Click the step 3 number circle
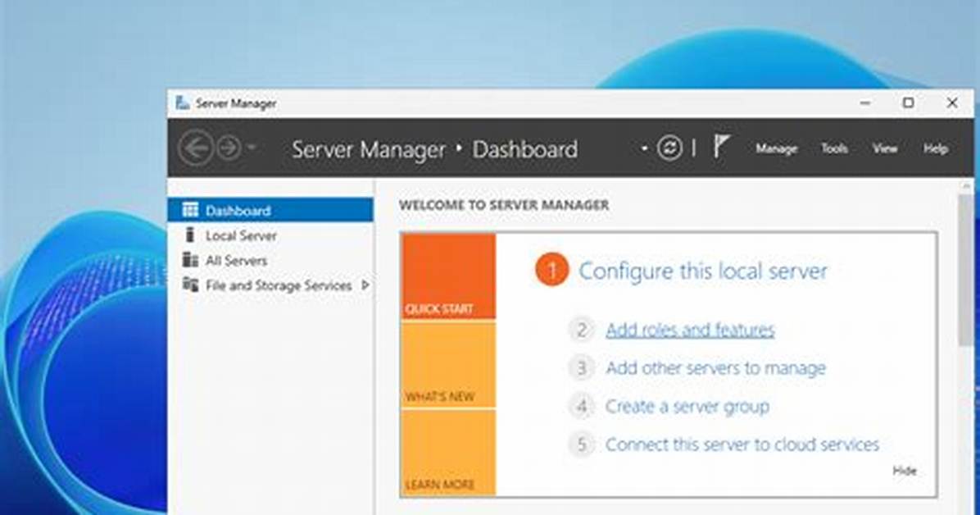980x515 pixels. (581, 368)
